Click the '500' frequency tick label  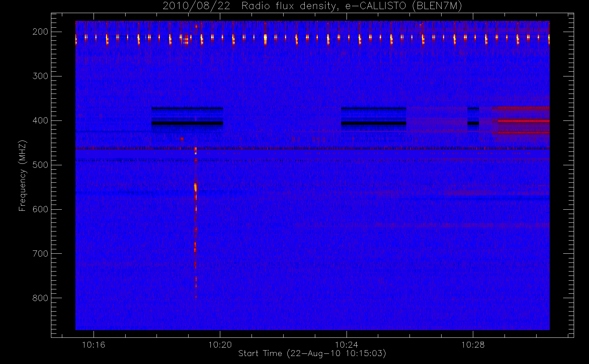pos(40,165)
